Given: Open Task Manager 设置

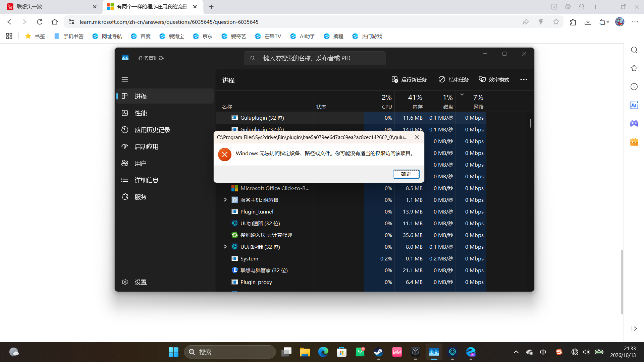Looking at the screenshot, I should 165,282.
